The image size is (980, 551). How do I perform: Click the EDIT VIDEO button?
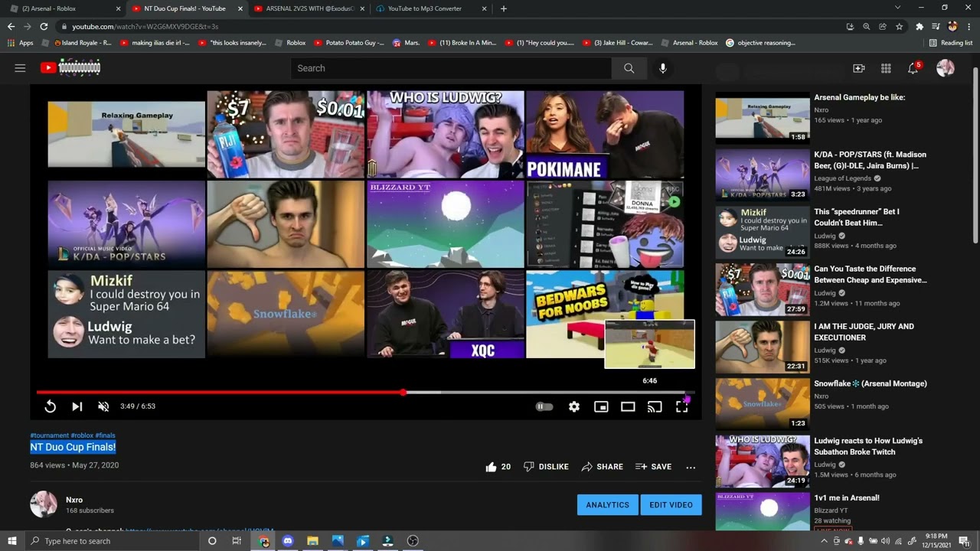[671, 504]
